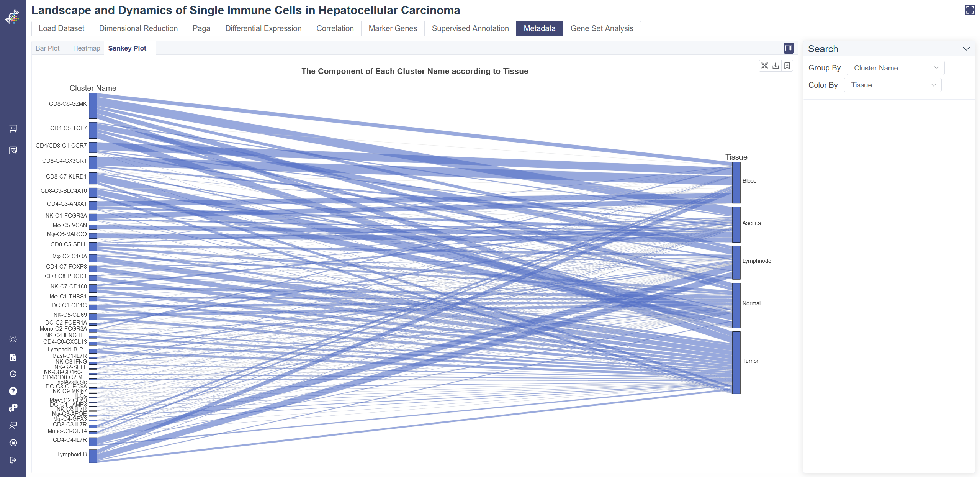Toggle the light/dark theme sun icon
This screenshot has height=477, width=980.
pos(13,339)
